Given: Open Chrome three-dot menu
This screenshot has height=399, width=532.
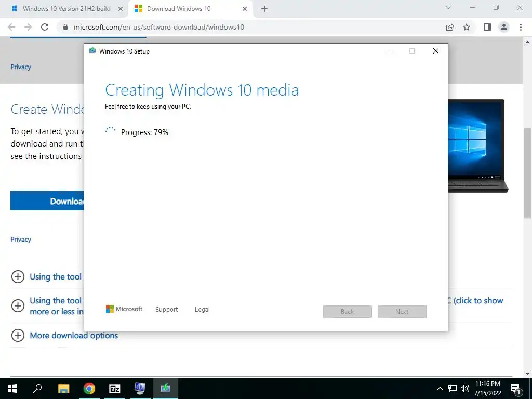Looking at the screenshot, I should coord(521,27).
